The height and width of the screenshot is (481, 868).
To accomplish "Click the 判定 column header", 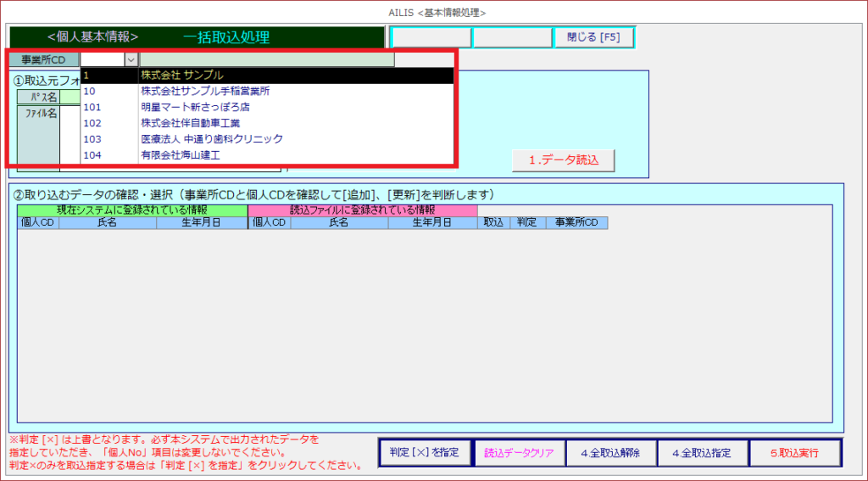I will (x=526, y=223).
